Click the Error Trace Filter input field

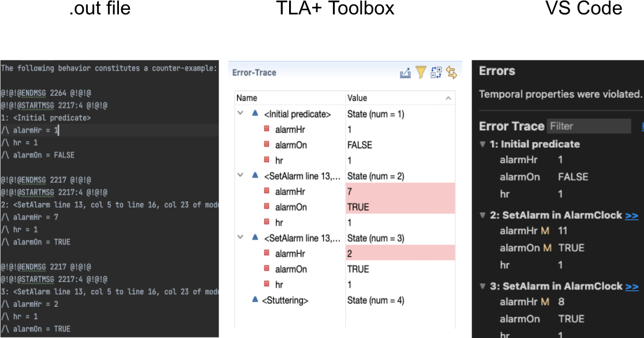[x=589, y=126]
